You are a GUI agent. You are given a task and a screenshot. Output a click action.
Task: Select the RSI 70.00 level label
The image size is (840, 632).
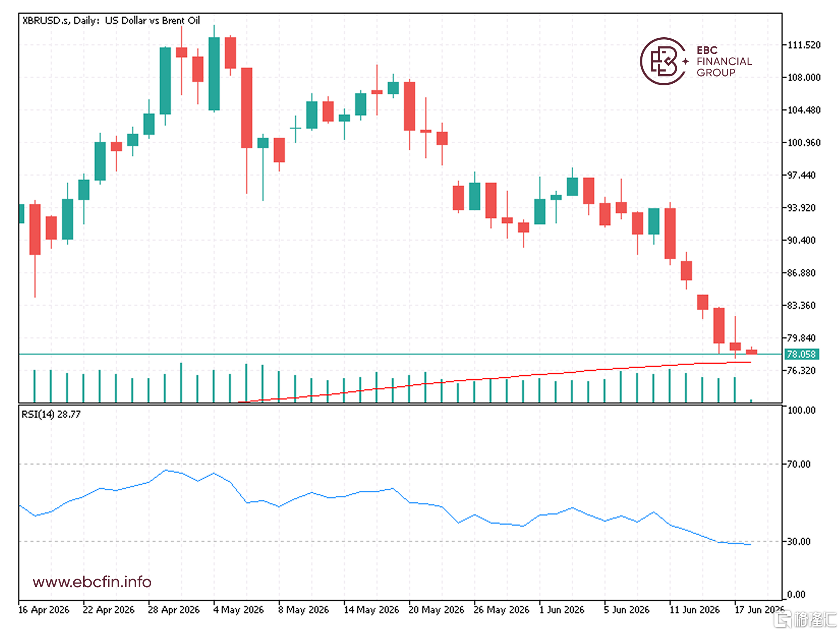tap(799, 464)
